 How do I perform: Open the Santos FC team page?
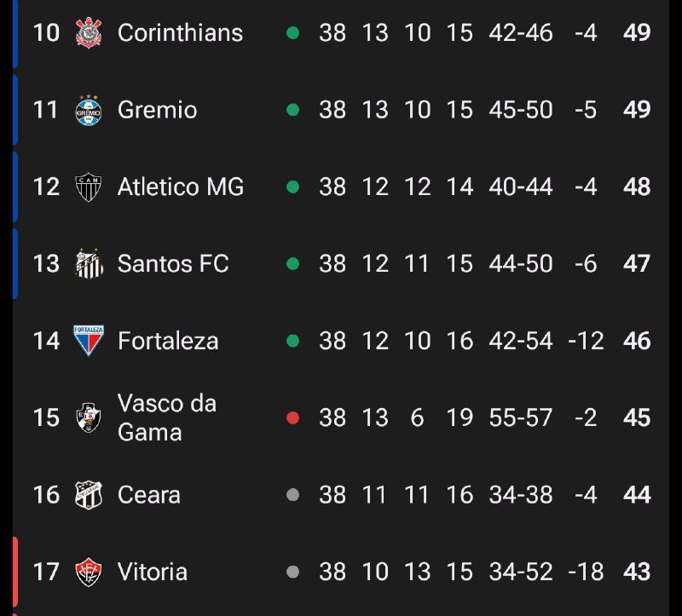pyautogui.click(x=173, y=263)
